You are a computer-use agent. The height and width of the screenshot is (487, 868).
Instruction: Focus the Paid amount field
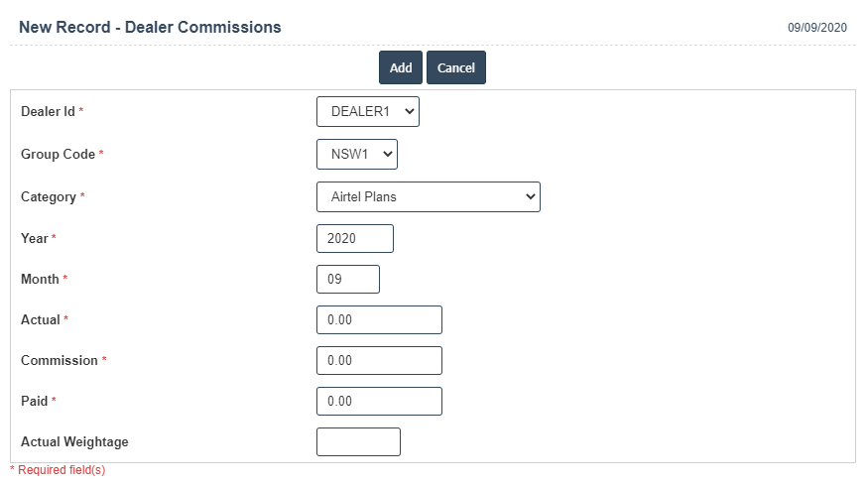tap(378, 401)
